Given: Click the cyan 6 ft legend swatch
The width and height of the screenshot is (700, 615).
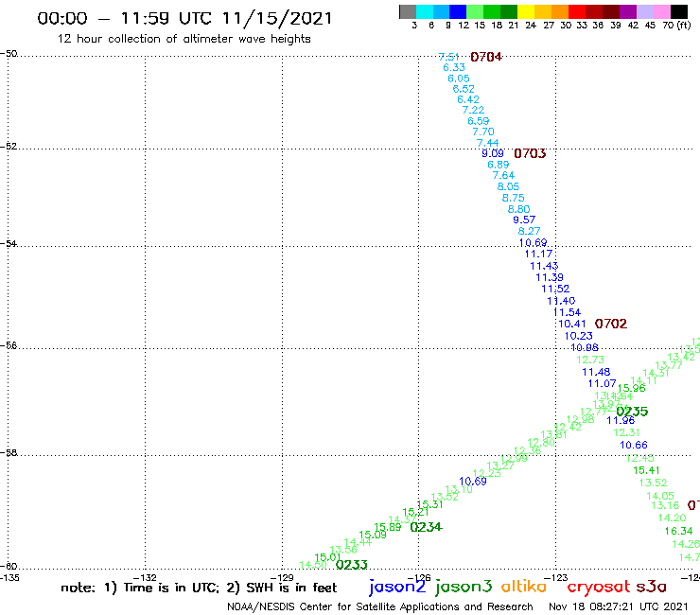Looking at the screenshot, I should [x=425, y=12].
